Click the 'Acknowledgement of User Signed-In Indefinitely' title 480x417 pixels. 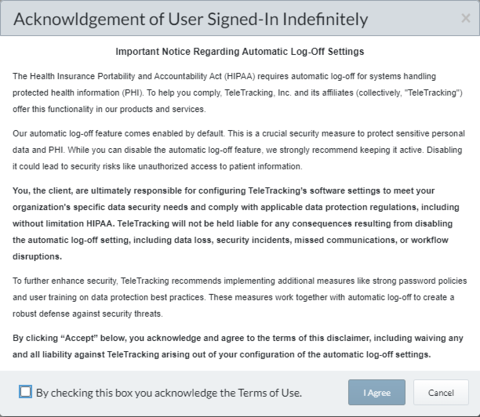[191, 19]
